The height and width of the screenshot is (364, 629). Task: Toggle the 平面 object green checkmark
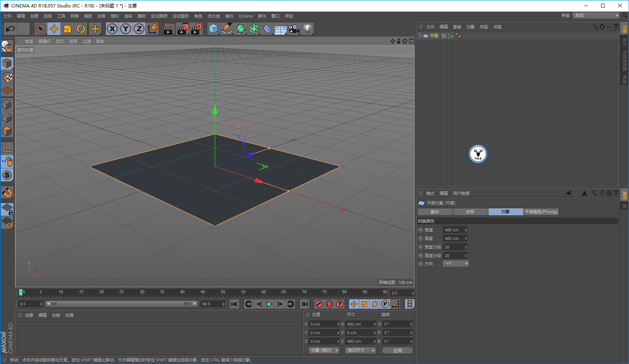(x=452, y=36)
